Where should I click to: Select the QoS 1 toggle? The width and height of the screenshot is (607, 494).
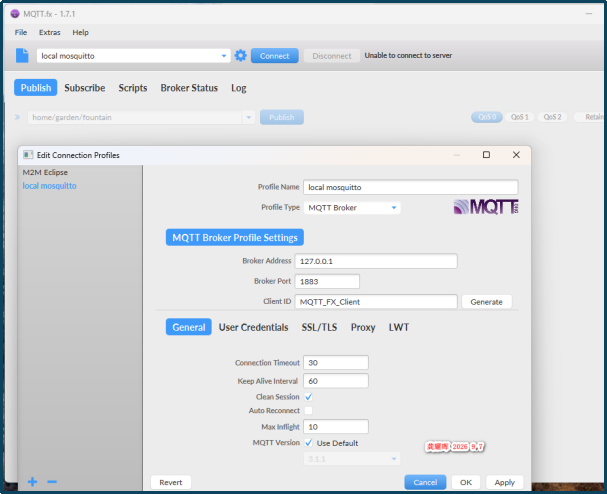[520, 117]
